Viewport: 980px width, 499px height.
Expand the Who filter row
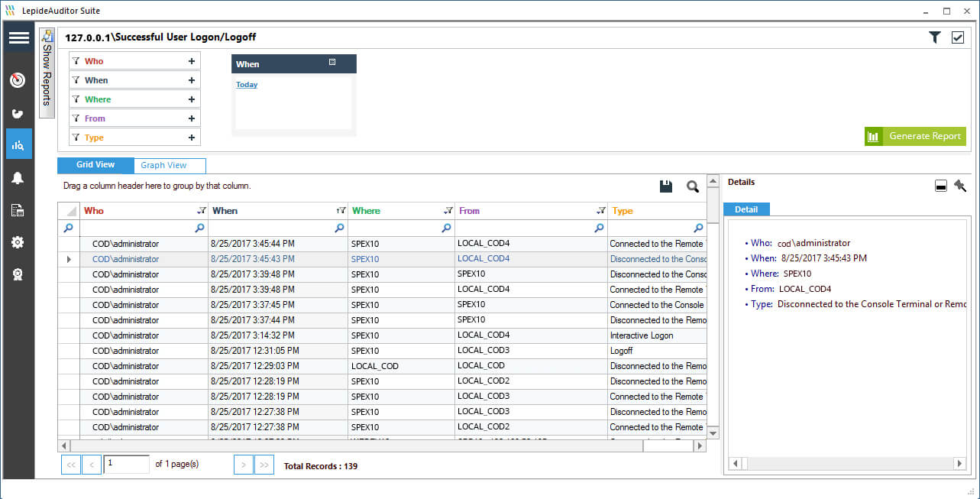(192, 60)
